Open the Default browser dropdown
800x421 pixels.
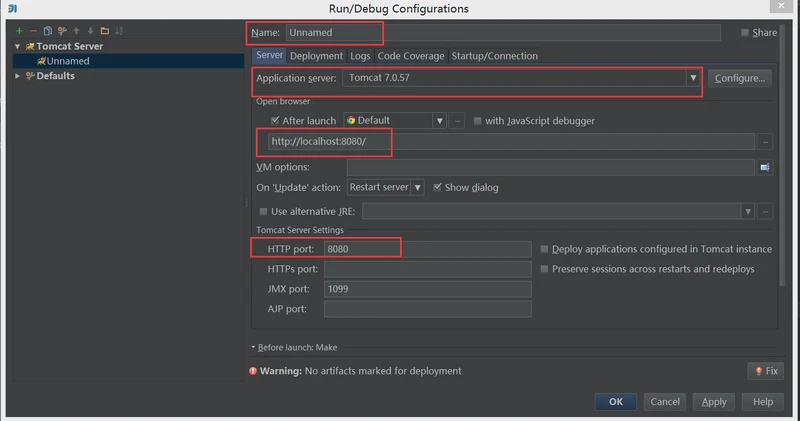[x=439, y=121]
